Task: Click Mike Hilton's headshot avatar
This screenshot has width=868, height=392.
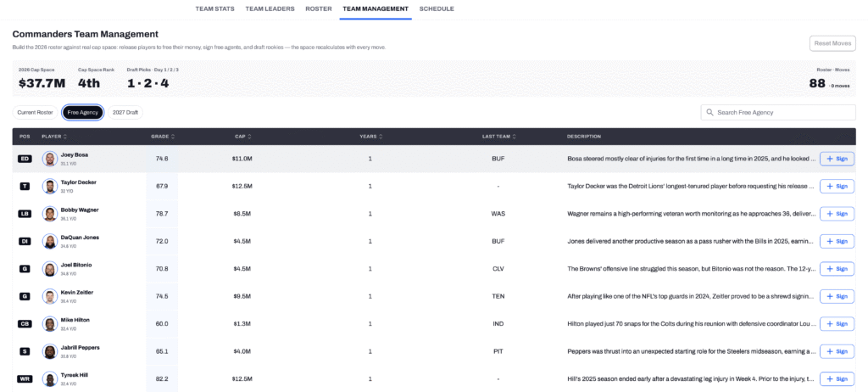Action: [x=50, y=324]
